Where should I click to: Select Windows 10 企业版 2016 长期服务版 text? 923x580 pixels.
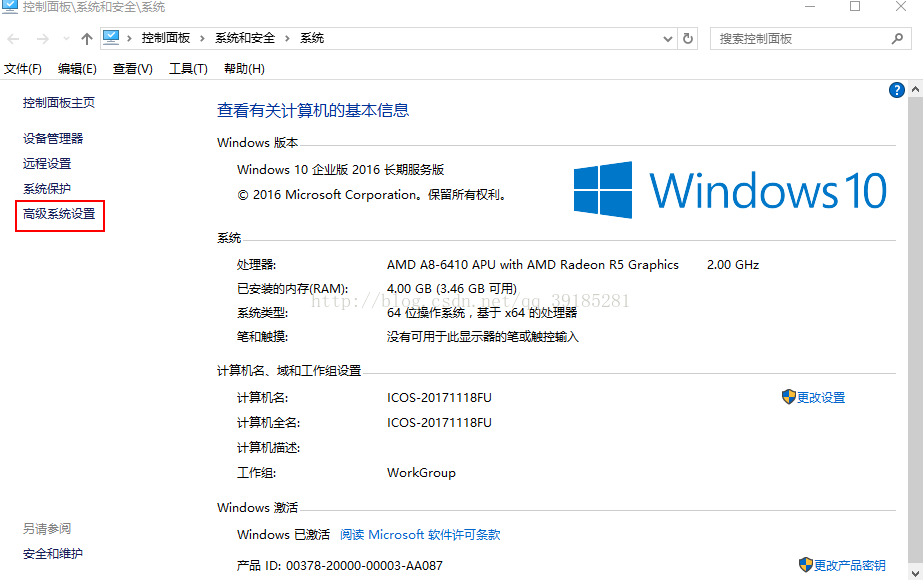[x=341, y=170]
